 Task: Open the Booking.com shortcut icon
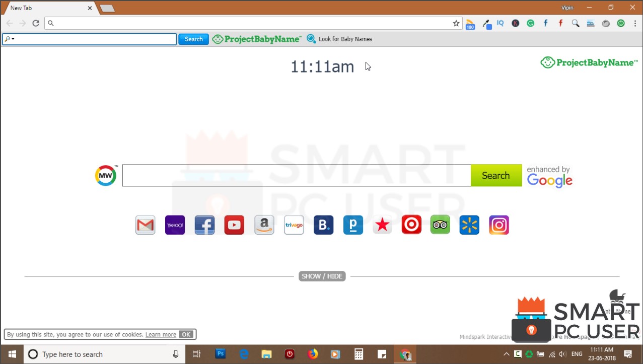coord(323,225)
